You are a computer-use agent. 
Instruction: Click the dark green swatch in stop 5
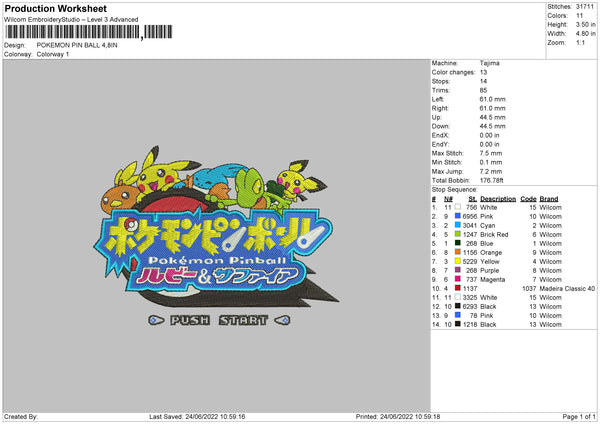click(457, 243)
